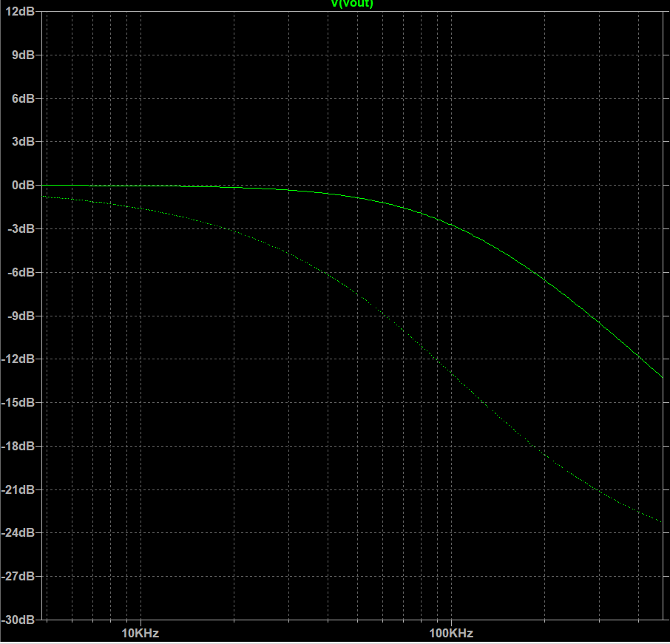Click the -15dB axis label
Viewport: 670px width, 644px height.
coord(18,402)
